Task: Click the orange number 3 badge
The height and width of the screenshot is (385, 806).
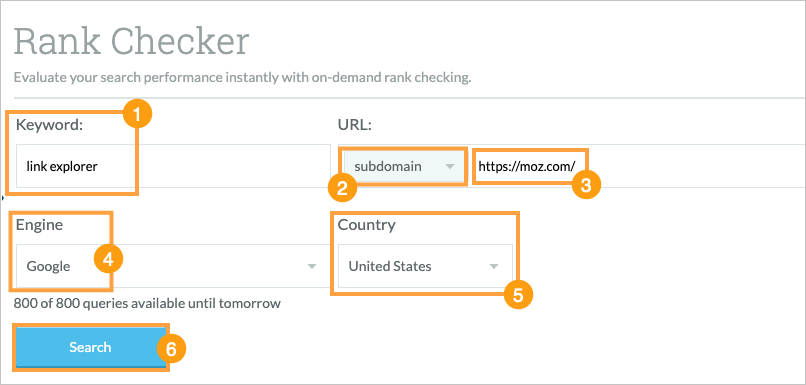Action: pos(585,186)
